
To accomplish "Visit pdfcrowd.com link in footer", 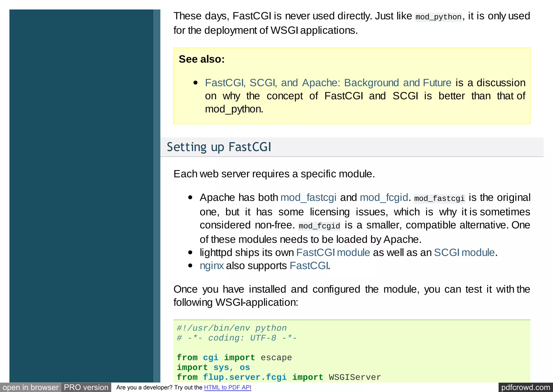I will pyautogui.click(x=525, y=387).
